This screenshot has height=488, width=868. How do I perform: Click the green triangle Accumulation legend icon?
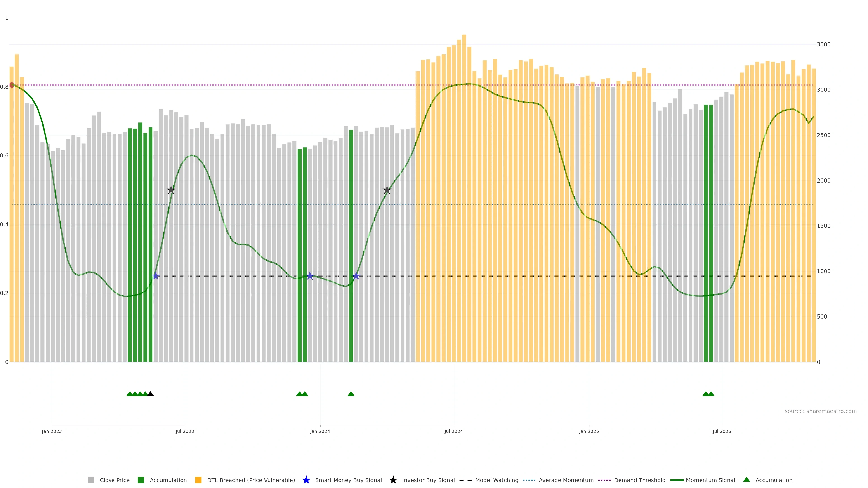(746, 480)
